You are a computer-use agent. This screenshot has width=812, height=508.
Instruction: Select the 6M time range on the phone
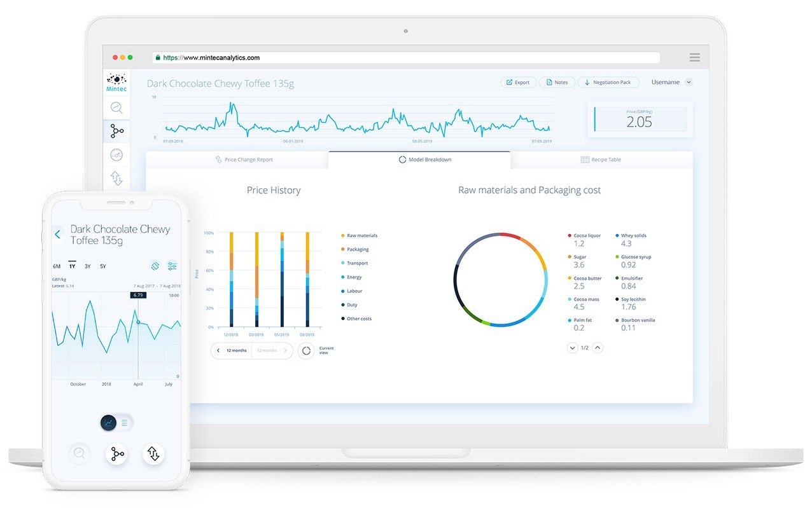click(57, 266)
